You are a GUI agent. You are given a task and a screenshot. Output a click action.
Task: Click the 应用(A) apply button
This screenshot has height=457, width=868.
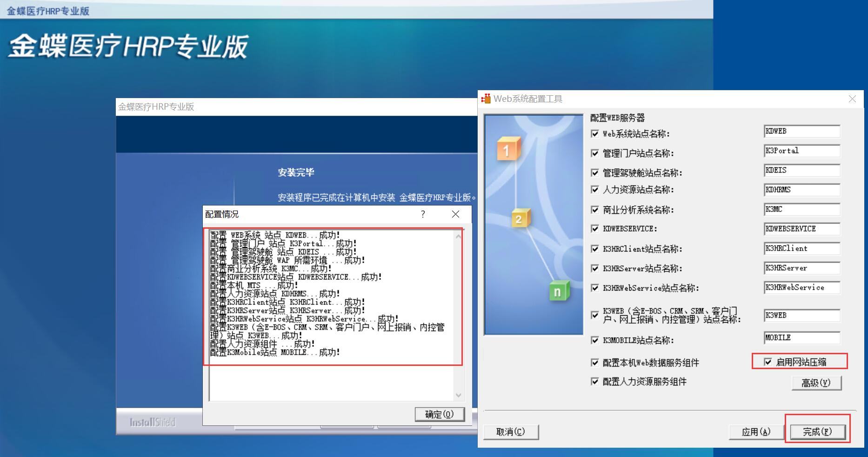[756, 432]
